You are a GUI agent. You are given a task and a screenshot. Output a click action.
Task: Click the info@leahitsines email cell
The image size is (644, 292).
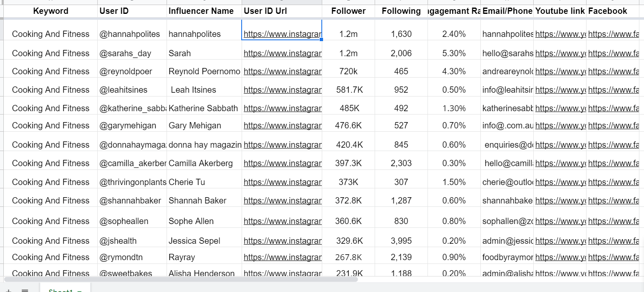point(506,90)
